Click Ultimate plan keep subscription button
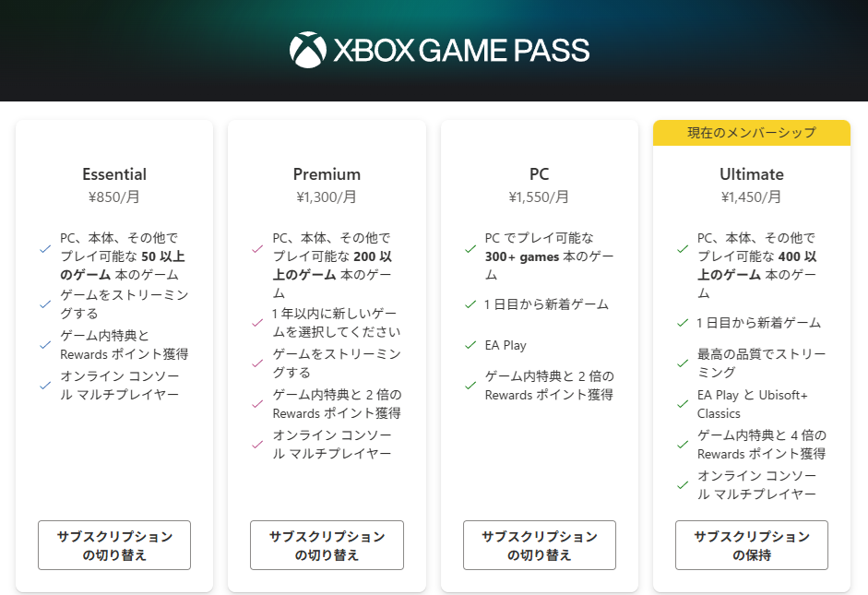The height and width of the screenshot is (595, 868). (x=752, y=545)
